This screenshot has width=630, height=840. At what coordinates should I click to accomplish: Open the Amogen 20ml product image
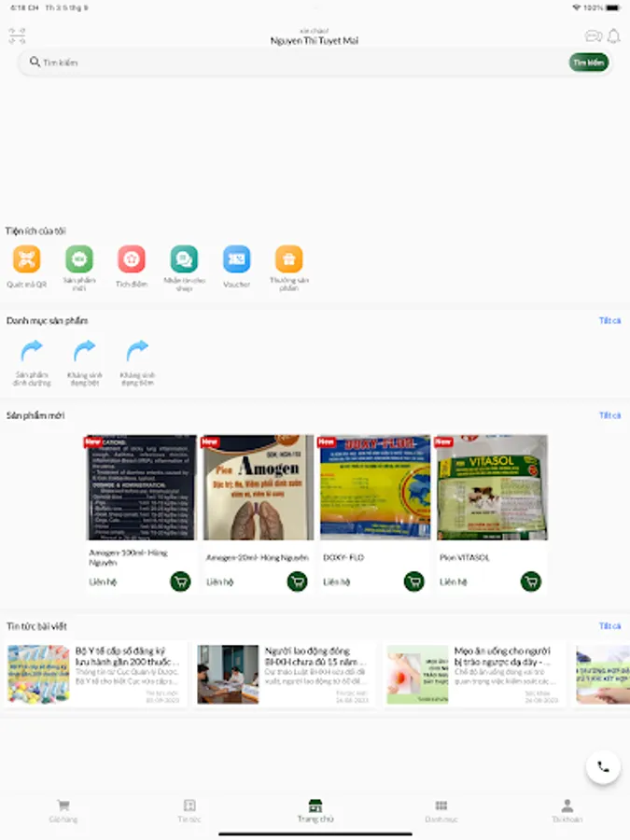[x=259, y=487]
